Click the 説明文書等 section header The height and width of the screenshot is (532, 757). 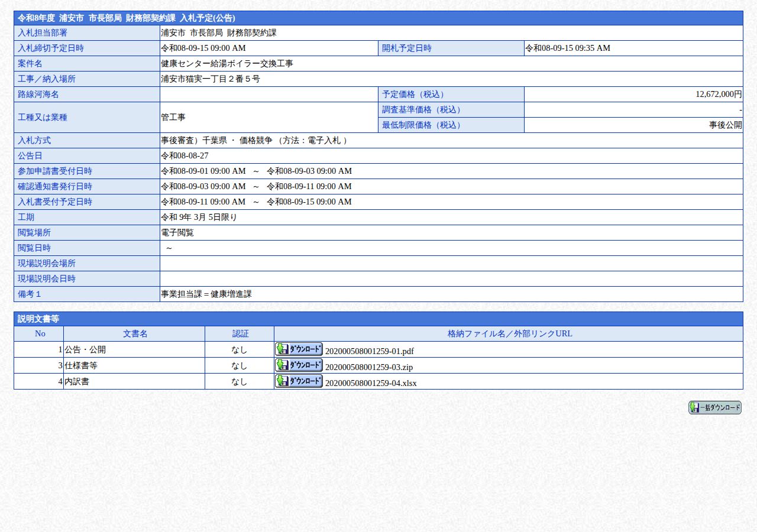(378, 319)
